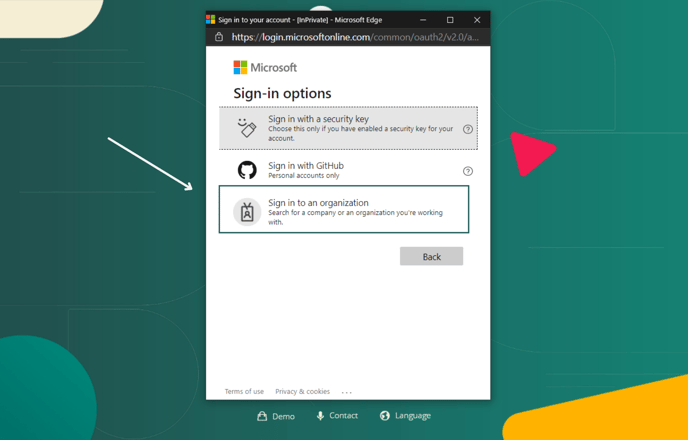Click the 'Personal accounts only' text
Viewport: 688px width, 440px height.
pyautogui.click(x=304, y=175)
